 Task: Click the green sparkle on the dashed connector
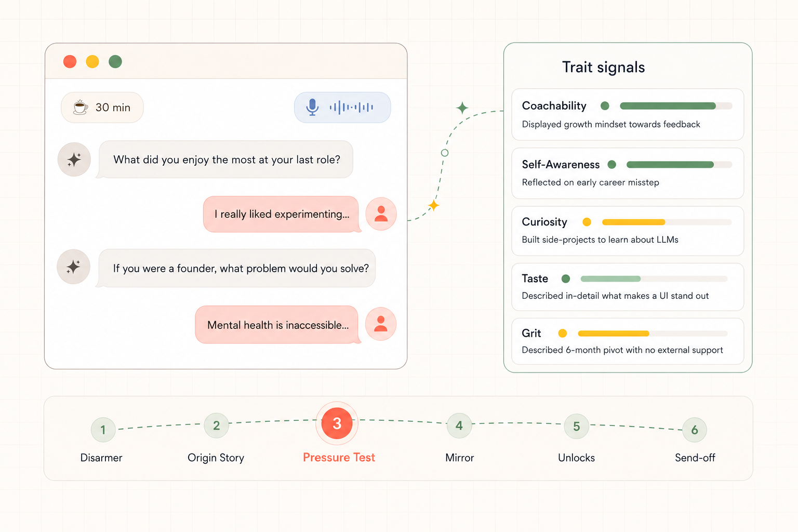(x=462, y=108)
